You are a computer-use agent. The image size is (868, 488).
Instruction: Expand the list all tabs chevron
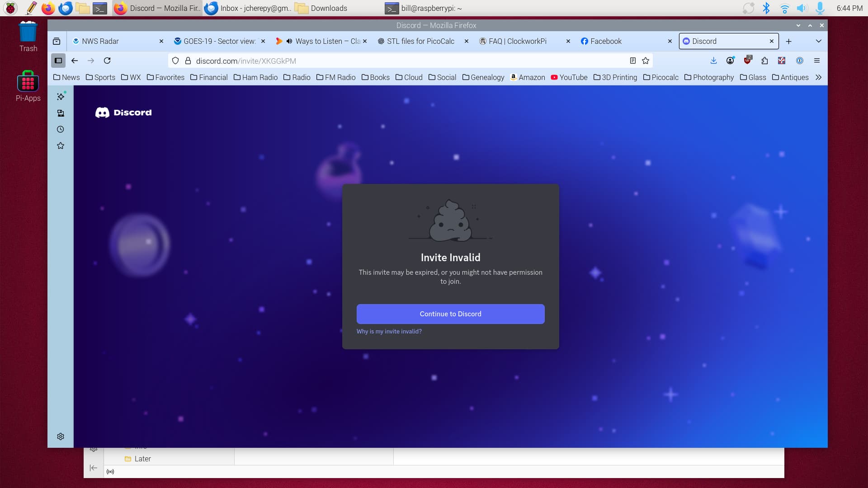tap(818, 41)
